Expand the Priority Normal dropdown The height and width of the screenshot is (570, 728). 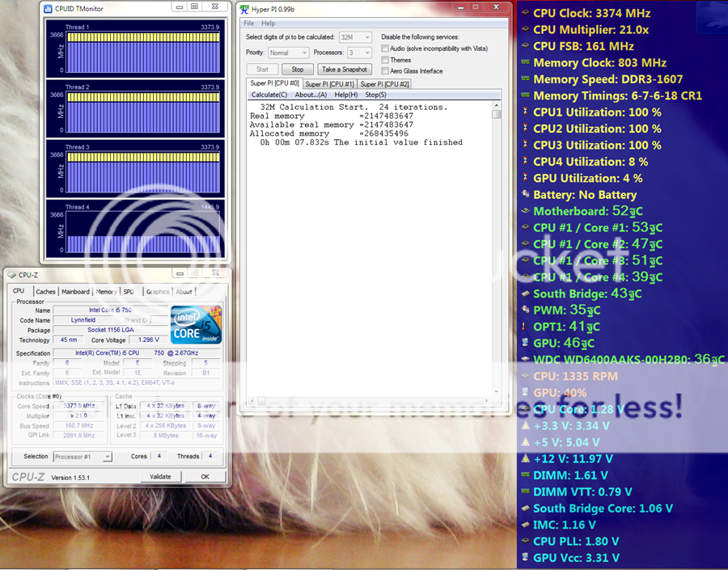point(289,53)
